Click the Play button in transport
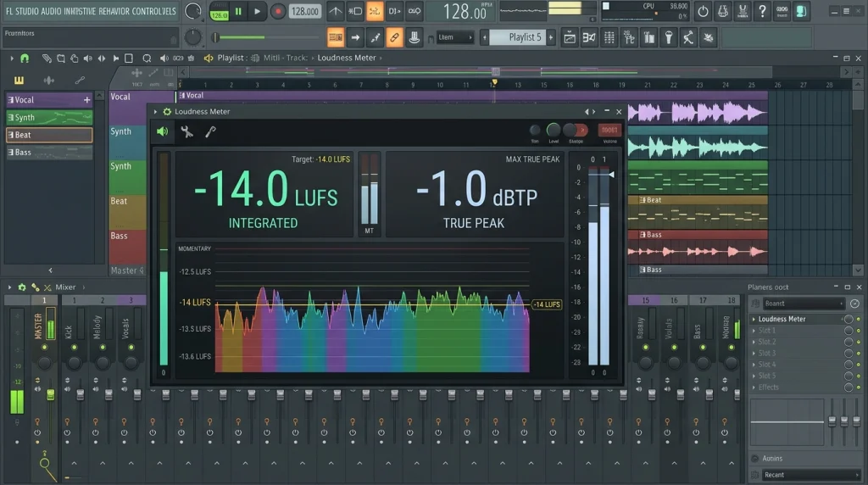Viewport: 868px width, 485px height. (x=257, y=11)
